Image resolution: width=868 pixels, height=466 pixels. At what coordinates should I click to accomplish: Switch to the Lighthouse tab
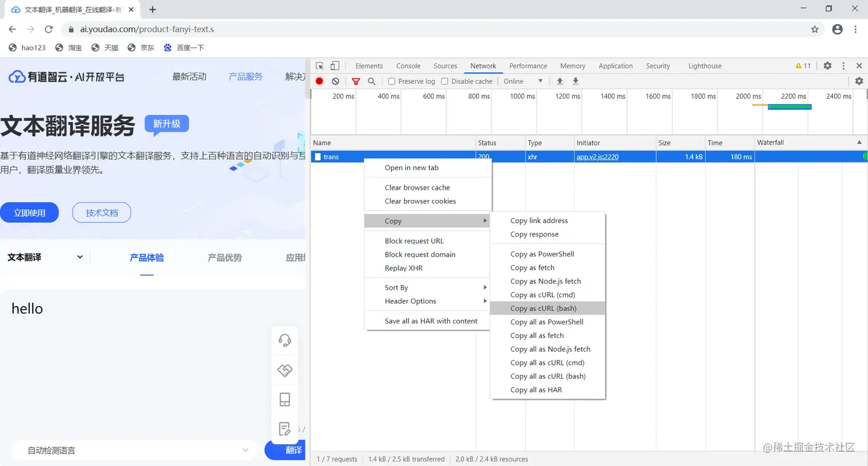705,66
